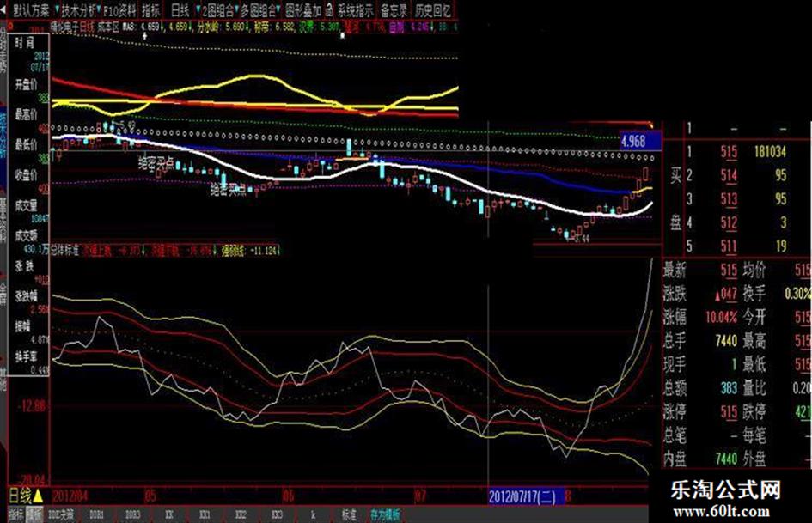Click buy level 3 price 513

[729, 199]
